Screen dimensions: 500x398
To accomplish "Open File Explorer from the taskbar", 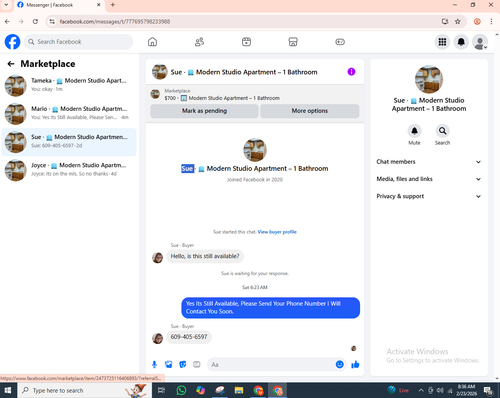I will [239, 390].
